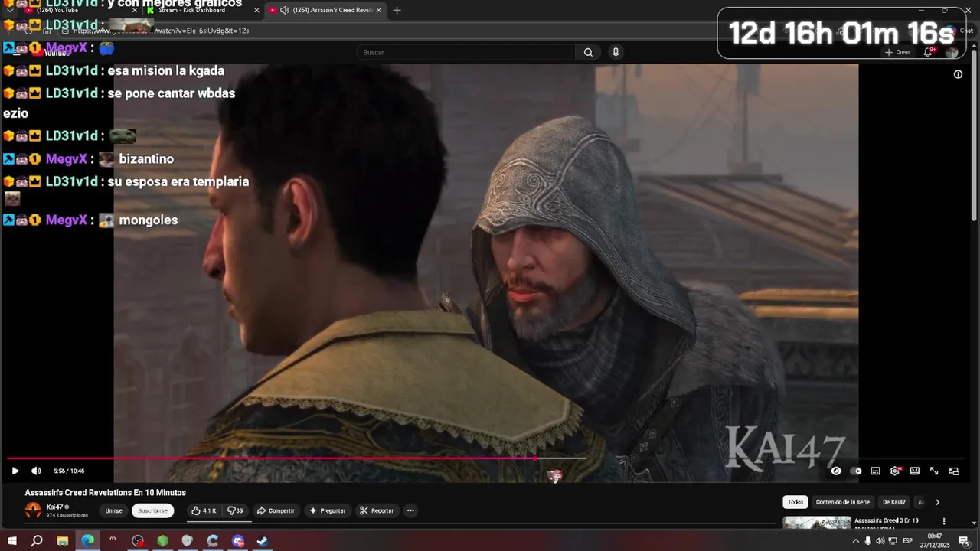Open the Kai47 channel name link

pyautogui.click(x=54, y=507)
